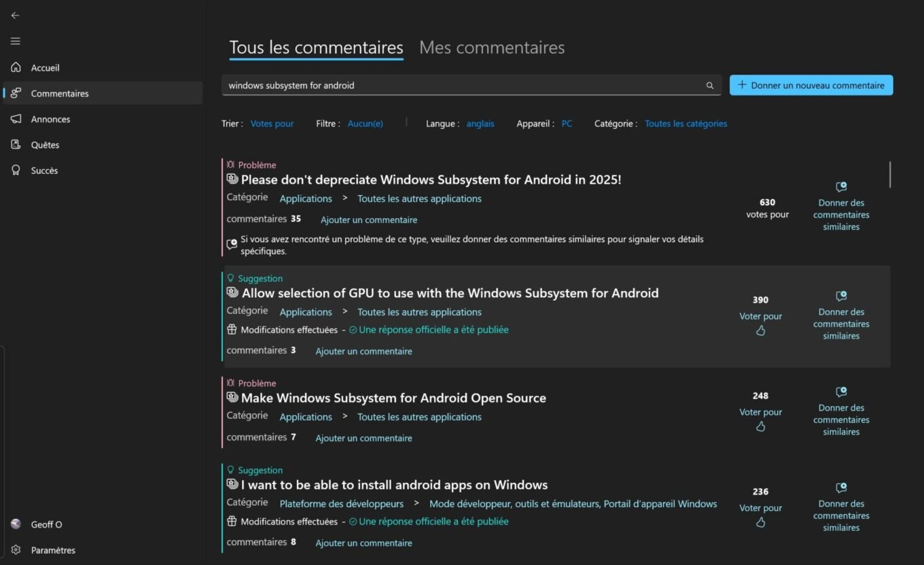
Task: Open 'Allow selection of GPU' suggestion title
Action: pyautogui.click(x=450, y=293)
